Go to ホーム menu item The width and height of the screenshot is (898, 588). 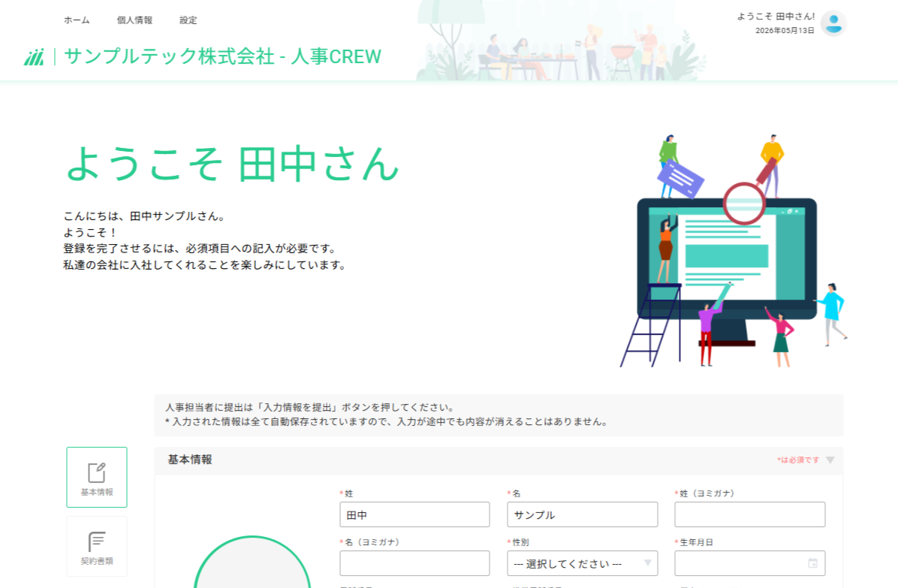pyautogui.click(x=77, y=20)
